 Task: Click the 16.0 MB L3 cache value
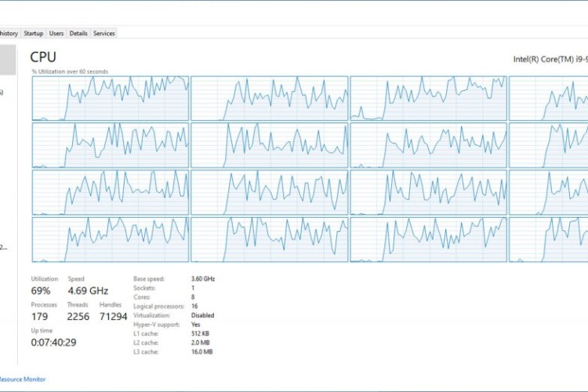click(x=201, y=352)
